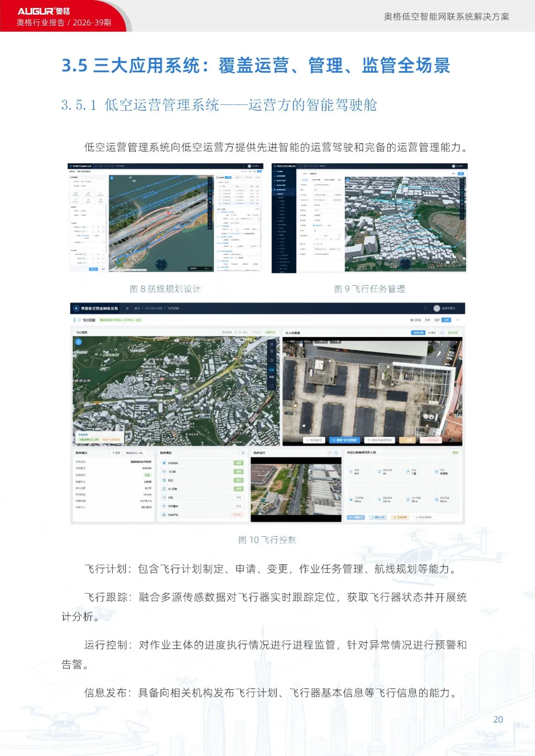Viewport: 535px width, 756px height.
Task: Click the 机库监控 video feed
Action: click(296, 490)
